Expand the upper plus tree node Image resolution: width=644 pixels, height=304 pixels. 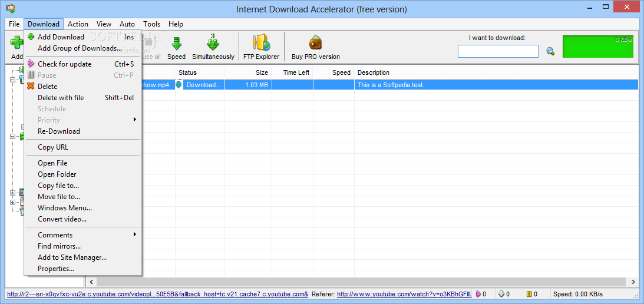pos(12,193)
